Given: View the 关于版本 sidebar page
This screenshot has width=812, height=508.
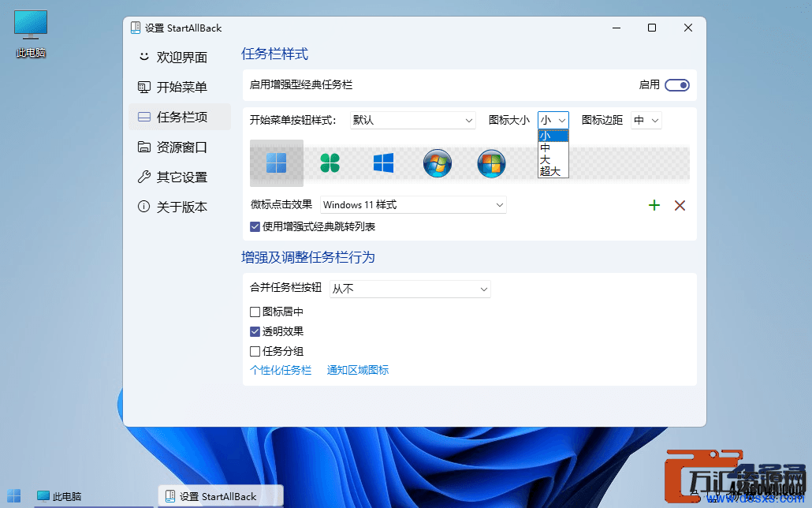Looking at the screenshot, I should click(180, 207).
